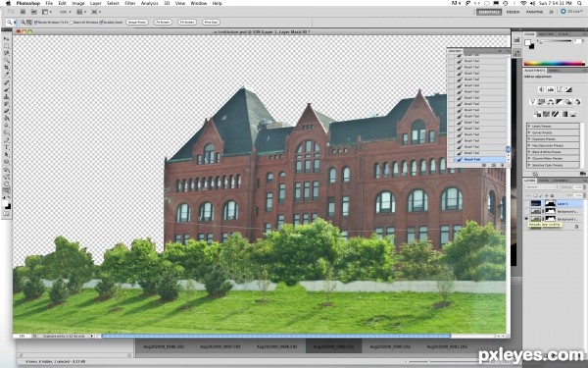Select the Horizontal Type tool
The width and height of the screenshot is (588, 368).
click(x=7, y=147)
